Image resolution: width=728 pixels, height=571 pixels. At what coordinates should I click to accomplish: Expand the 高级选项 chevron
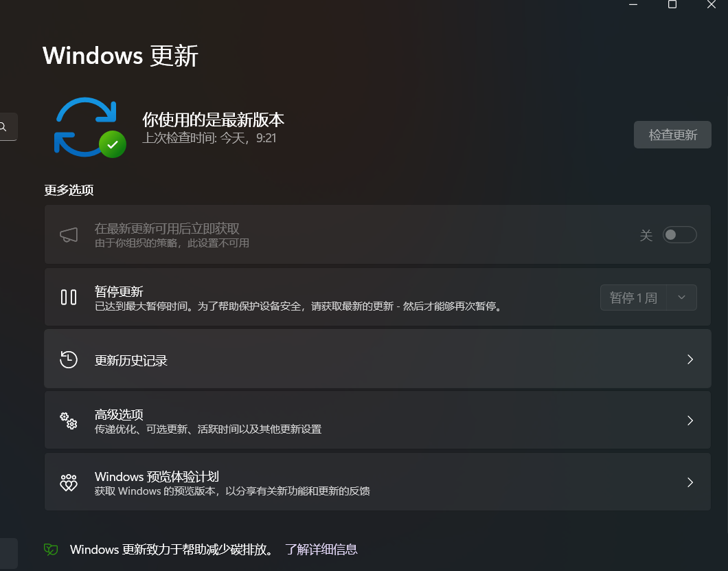[690, 421]
